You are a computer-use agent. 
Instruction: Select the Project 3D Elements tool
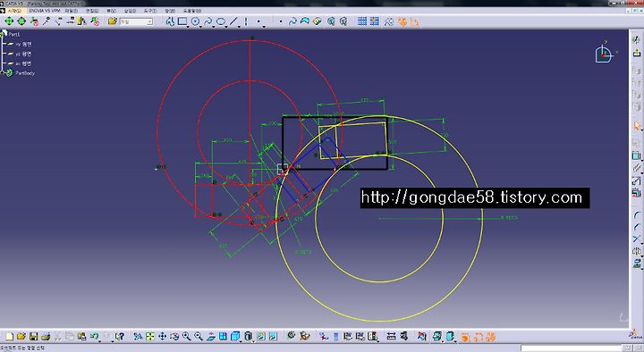pos(636,263)
